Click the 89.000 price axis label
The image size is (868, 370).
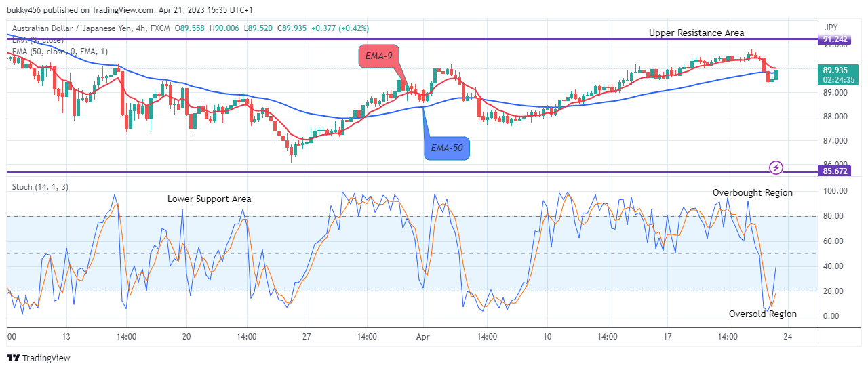point(835,93)
